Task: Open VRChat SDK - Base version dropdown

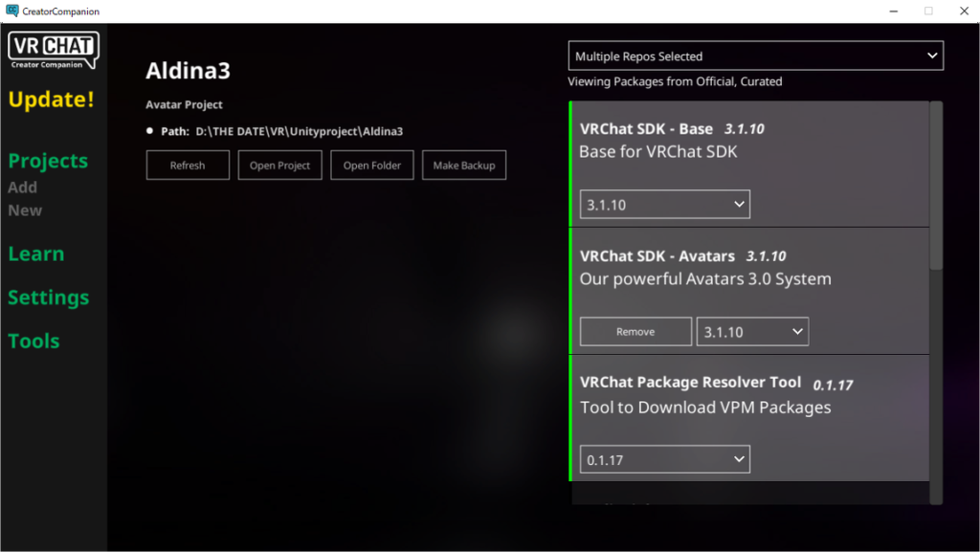Action: point(665,205)
